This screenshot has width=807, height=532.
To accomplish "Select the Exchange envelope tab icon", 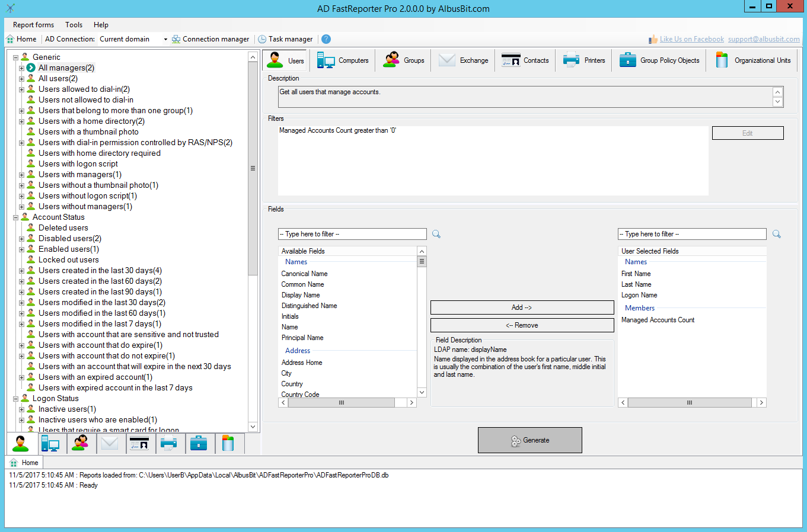I will [110, 443].
